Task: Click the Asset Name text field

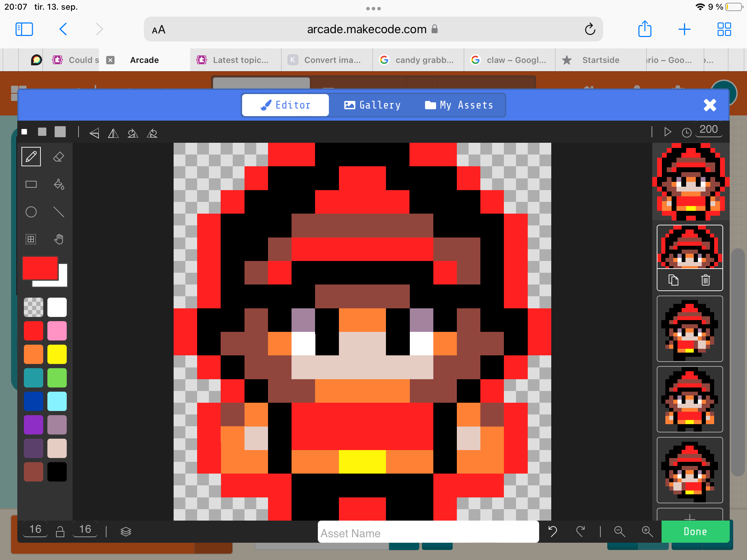Action: coord(428,533)
